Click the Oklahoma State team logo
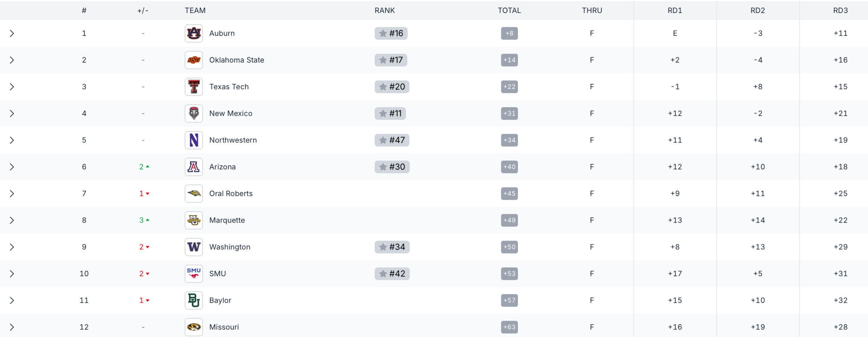The width and height of the screenshot is (868, 337). (193, 60)
